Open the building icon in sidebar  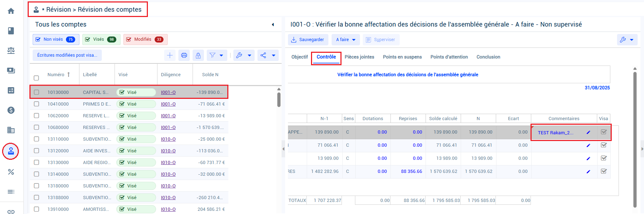tap(11, 130)
